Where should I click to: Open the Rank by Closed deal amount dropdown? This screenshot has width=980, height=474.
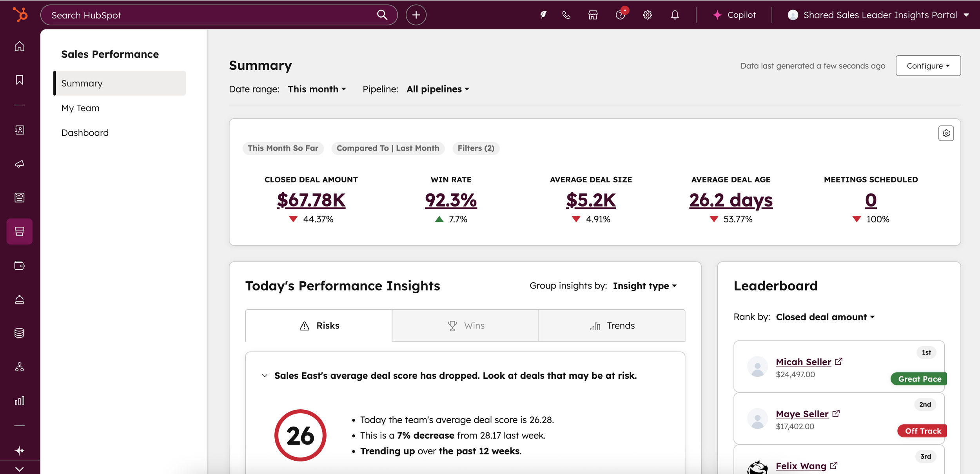coord(825,317)
